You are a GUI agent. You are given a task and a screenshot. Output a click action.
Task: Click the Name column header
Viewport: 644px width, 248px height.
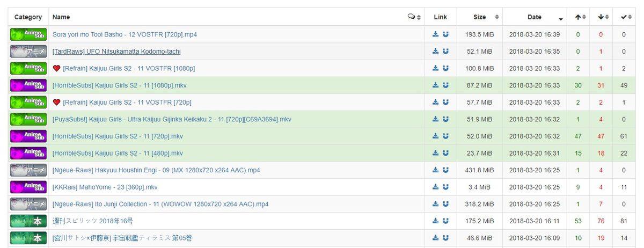click(61, 17)
